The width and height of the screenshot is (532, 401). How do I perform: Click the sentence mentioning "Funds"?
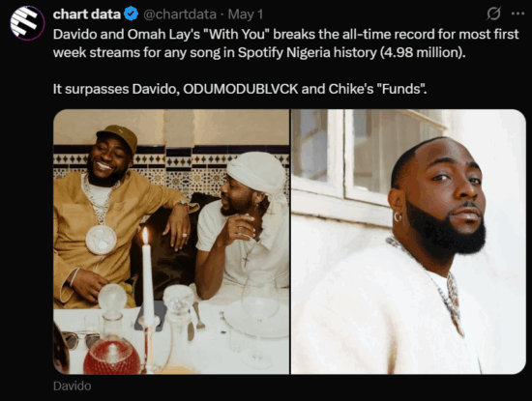point(240,89)
